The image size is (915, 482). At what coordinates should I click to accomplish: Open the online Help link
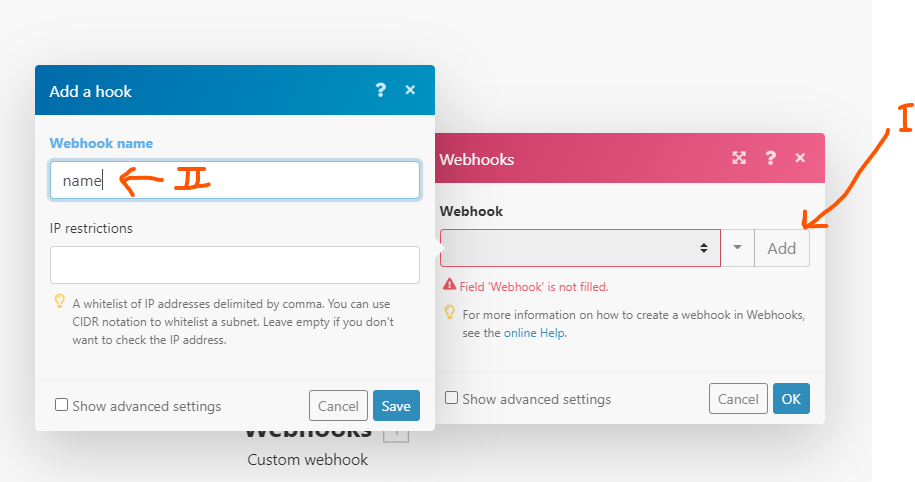(534, 333)
